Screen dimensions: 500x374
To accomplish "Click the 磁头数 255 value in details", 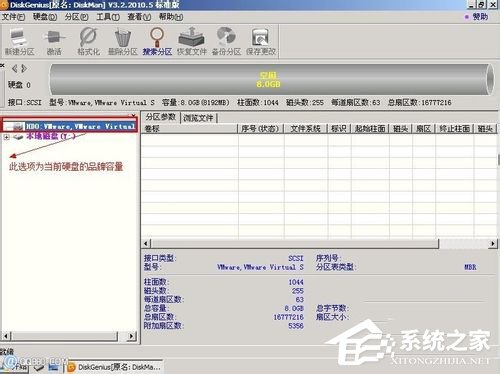I will 298,291.
